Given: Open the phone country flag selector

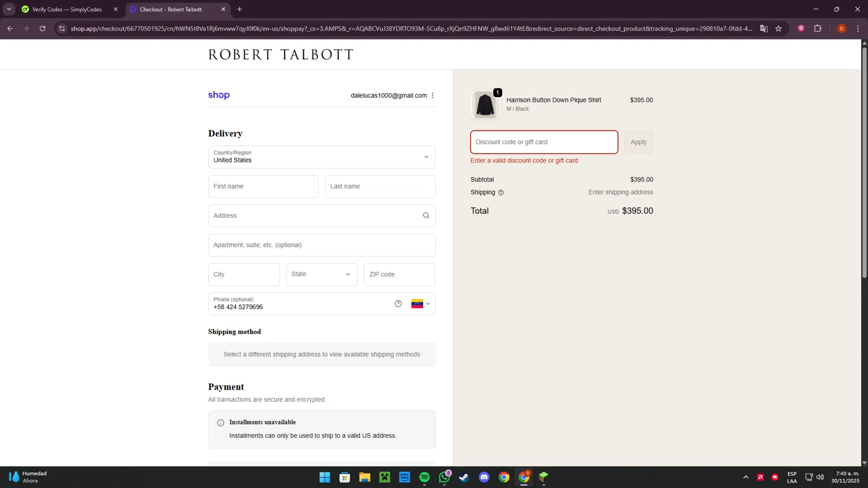Looking at the screenshot, I should point(421,304).
